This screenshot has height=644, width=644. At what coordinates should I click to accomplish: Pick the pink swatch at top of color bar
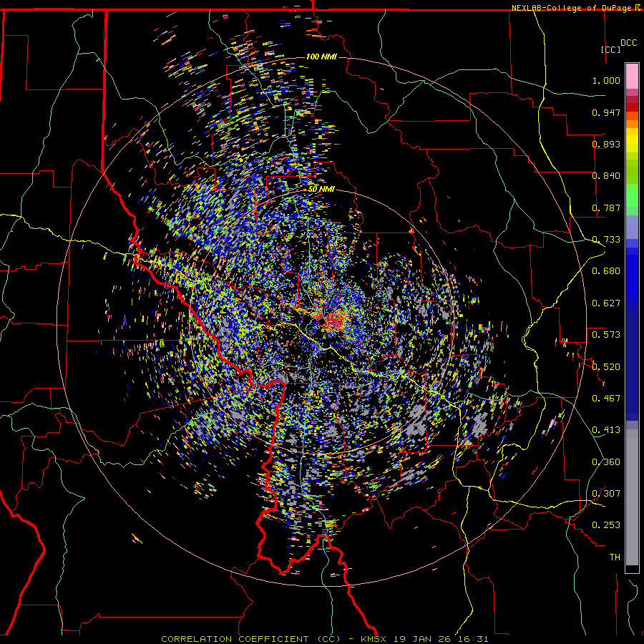pyautogui.click(x=632, y=76)
